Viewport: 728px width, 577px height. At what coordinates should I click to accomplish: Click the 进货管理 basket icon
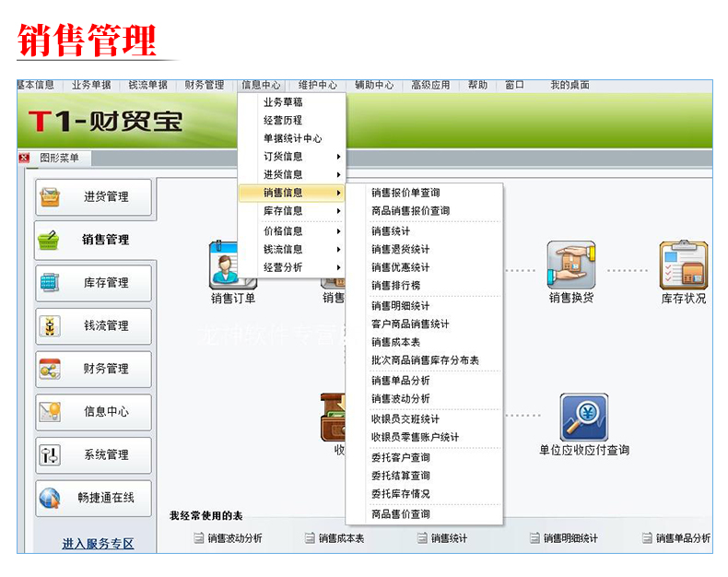pyautogui.click(x=50, y=197)
